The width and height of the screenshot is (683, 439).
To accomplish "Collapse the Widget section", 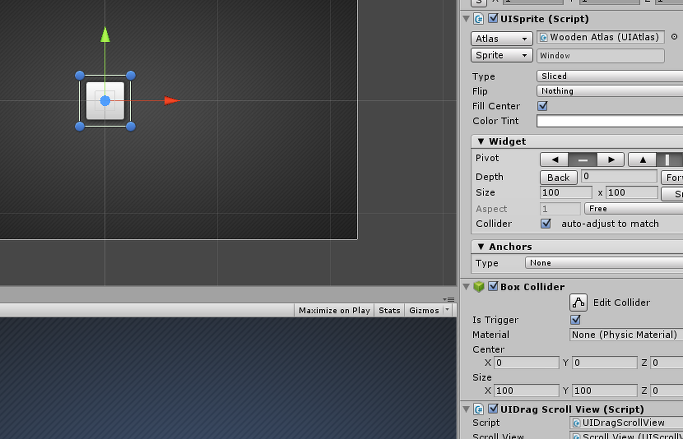I will [x=481, y=141].
